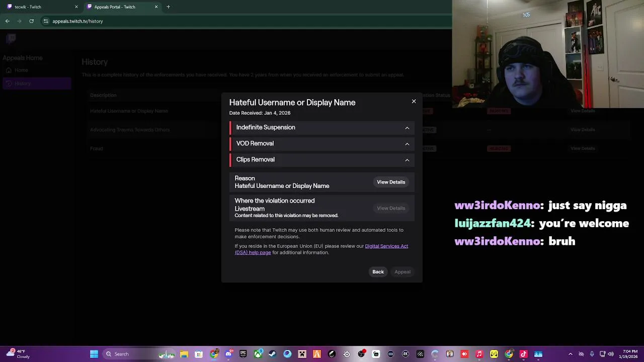644x362 pixels.
Task: Close the Appeals Portal tab
Action: [x=156, y=7]
